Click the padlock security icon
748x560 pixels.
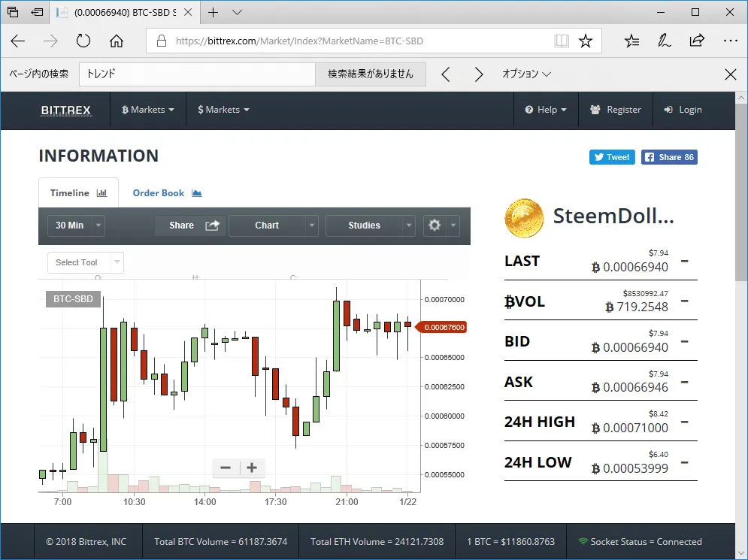(x=162, y=41)
